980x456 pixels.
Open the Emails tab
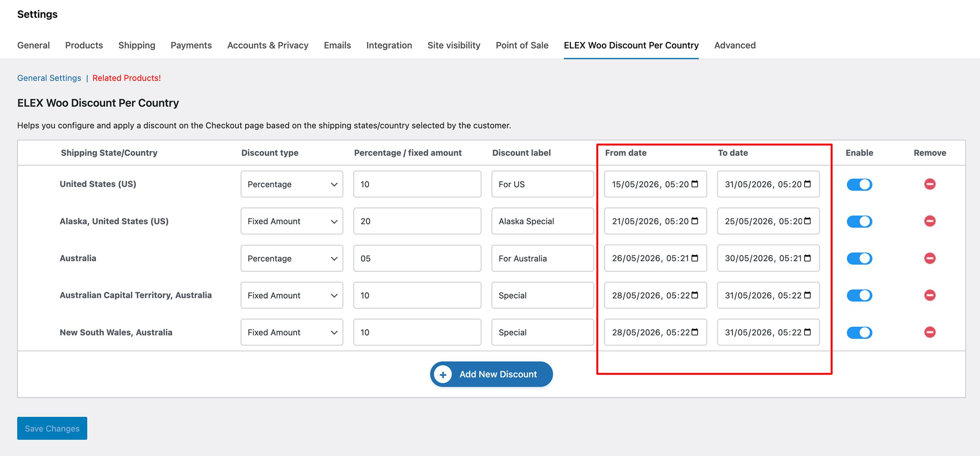click(337, 45)
